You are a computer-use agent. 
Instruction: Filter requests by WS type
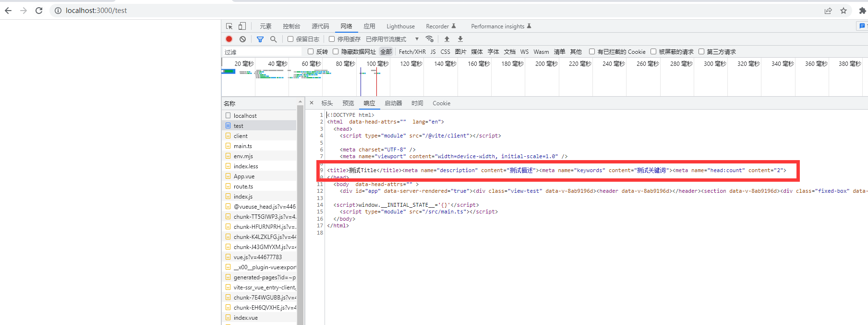[524, 51]
